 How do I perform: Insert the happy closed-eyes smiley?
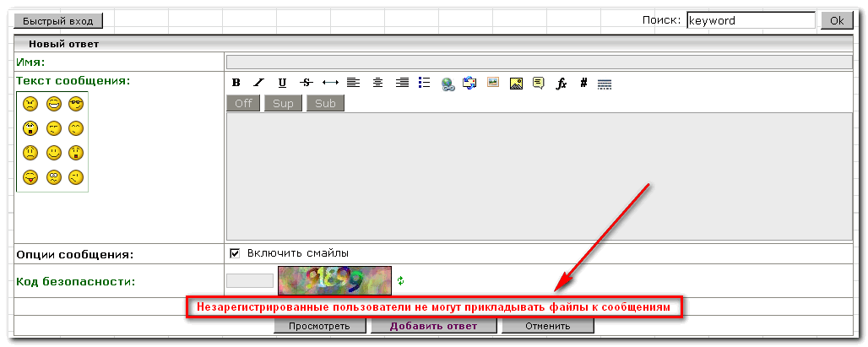(76, 128)
